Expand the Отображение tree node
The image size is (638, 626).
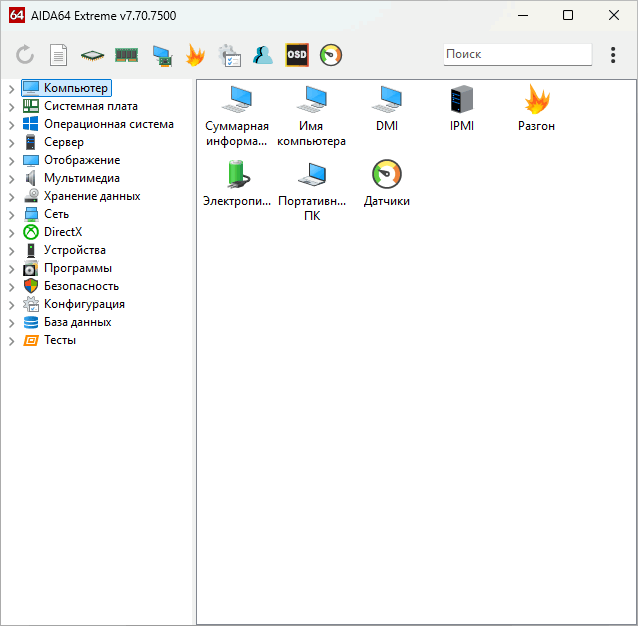pyautogui.click(x=12, y=161)
